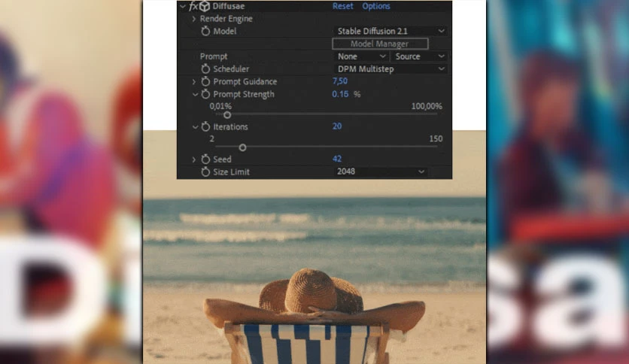Toggle the Prompt Guidance stopwatch icon
Screen dimensions: 629x364
point(205,81)
